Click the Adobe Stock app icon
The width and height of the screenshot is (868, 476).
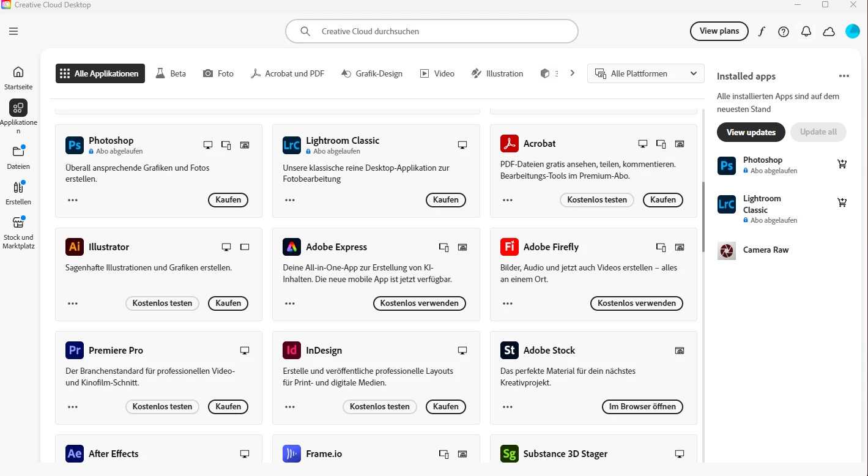(x=510, y=350)
